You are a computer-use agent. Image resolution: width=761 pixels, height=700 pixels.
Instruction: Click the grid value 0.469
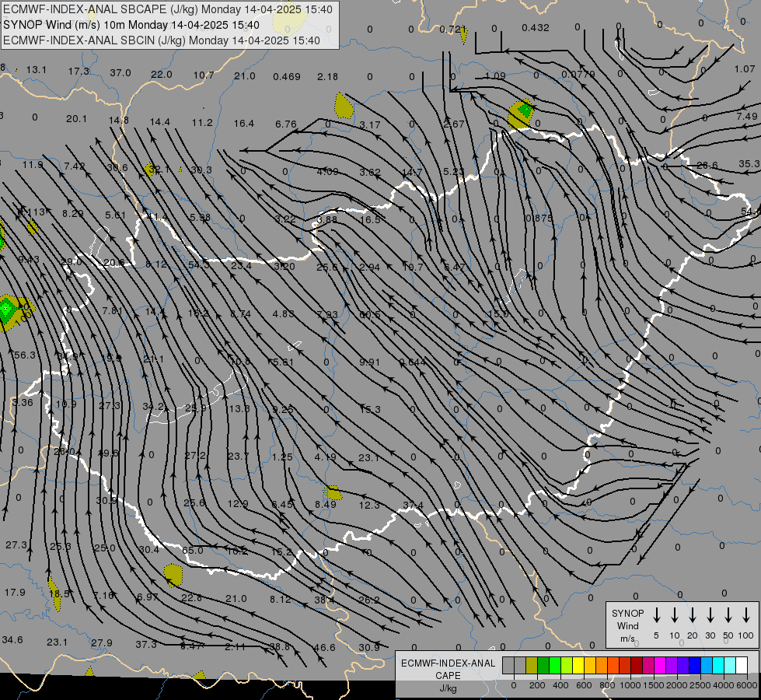point(286,76)
